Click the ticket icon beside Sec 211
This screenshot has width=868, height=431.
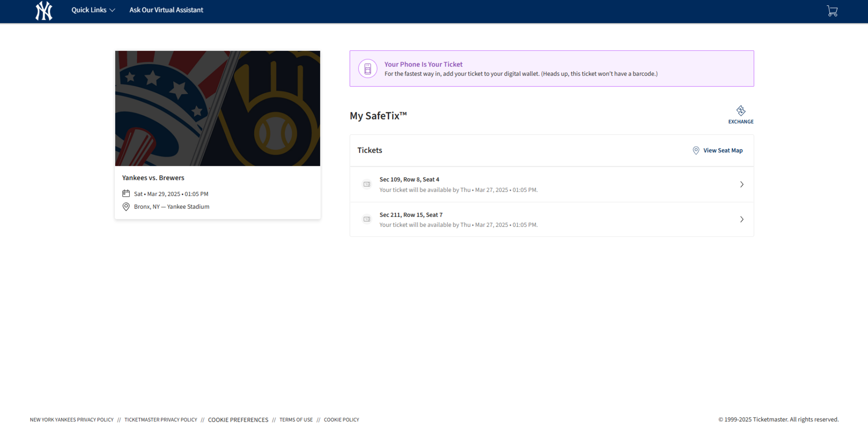pyautogui.click(x=366, y=219)
